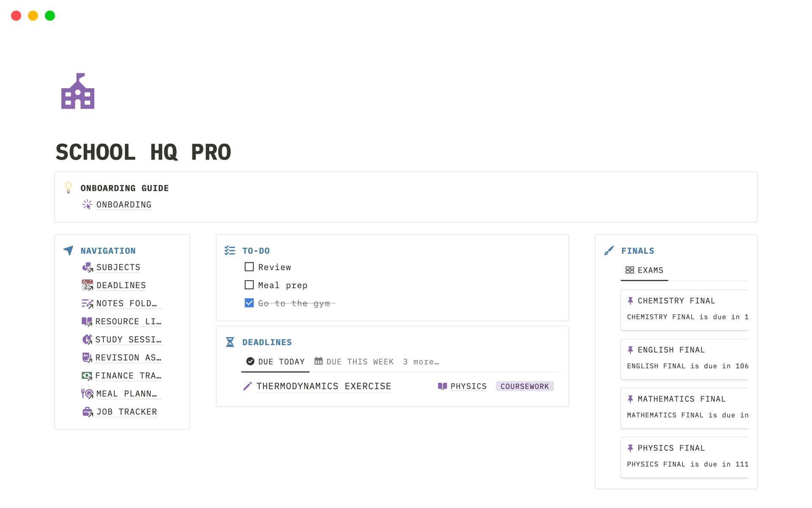Open the Study Sessions navigation link
Screen dimensions: 812x508
point(128,340)
